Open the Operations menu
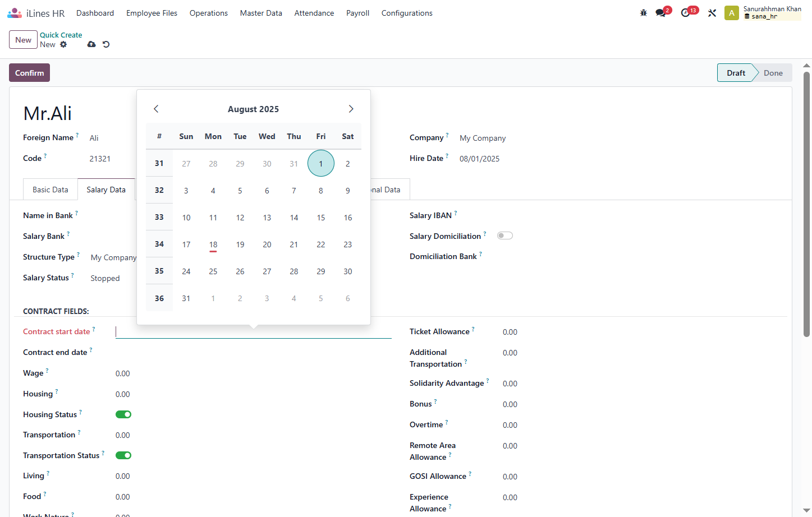 click(x=209, y=13)
